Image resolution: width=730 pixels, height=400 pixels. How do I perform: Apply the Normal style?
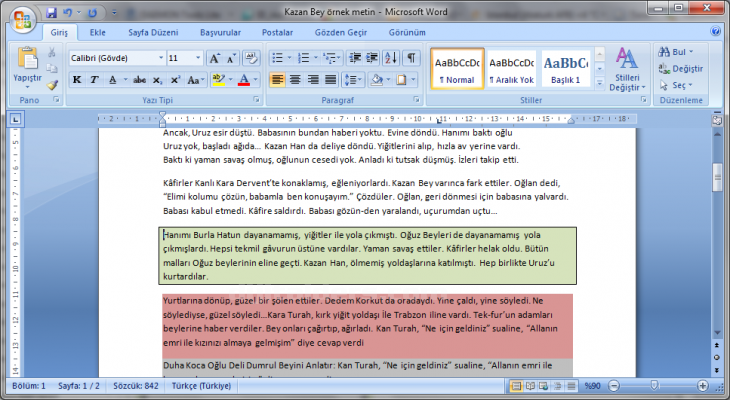tap(457, 69)
